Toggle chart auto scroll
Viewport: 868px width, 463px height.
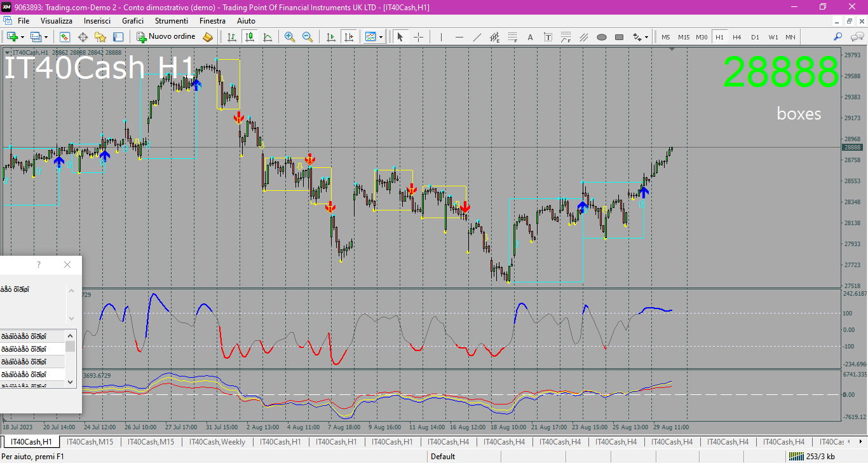(330, 37)
